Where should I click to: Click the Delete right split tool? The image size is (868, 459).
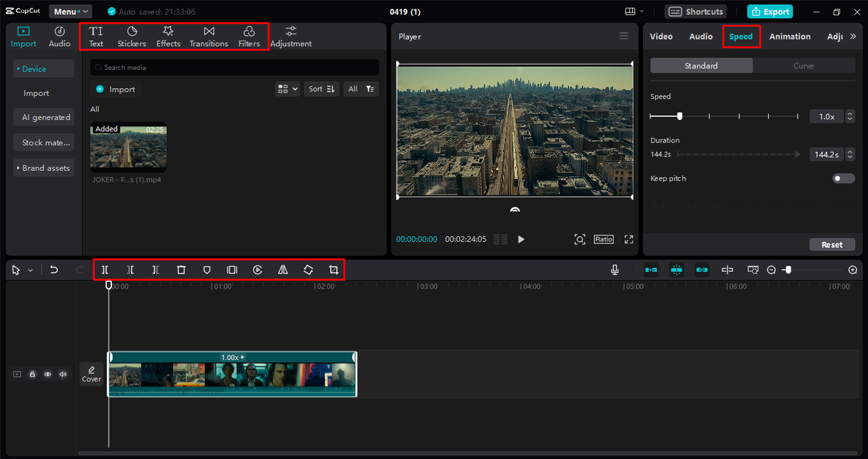tap(155, 270)
